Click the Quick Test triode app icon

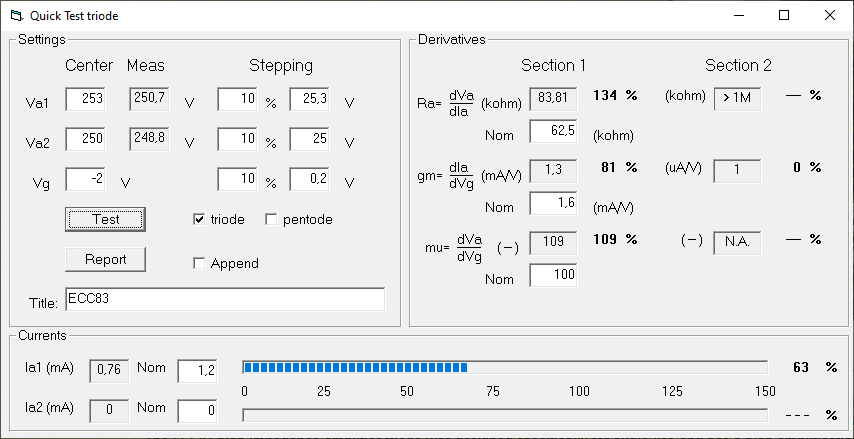(17, 15)
